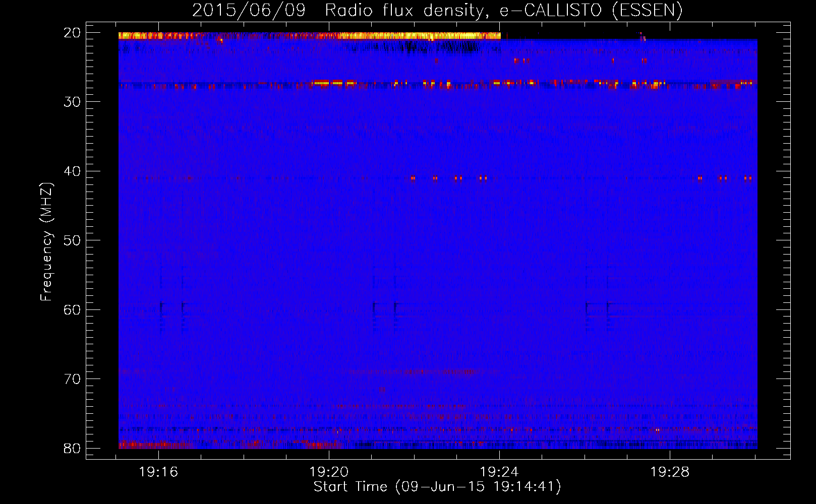Select the "Frequency (MHZ)" axis label

[46, 242]
